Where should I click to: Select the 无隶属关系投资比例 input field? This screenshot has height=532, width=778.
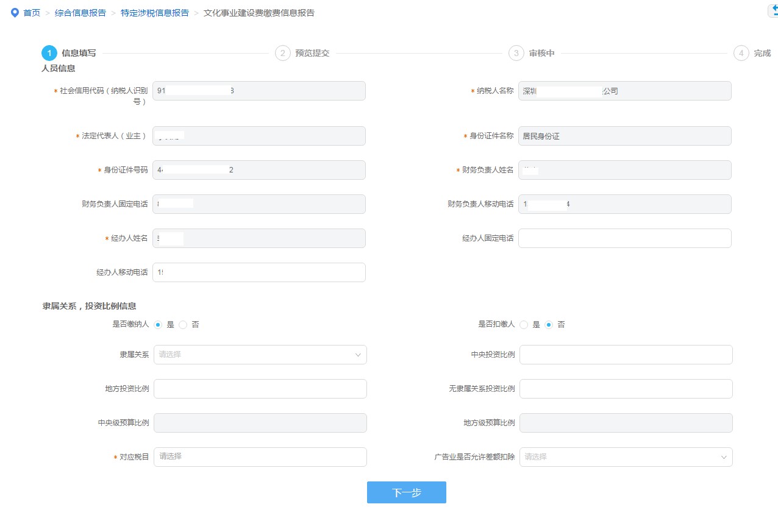click(x=626, y=388)
